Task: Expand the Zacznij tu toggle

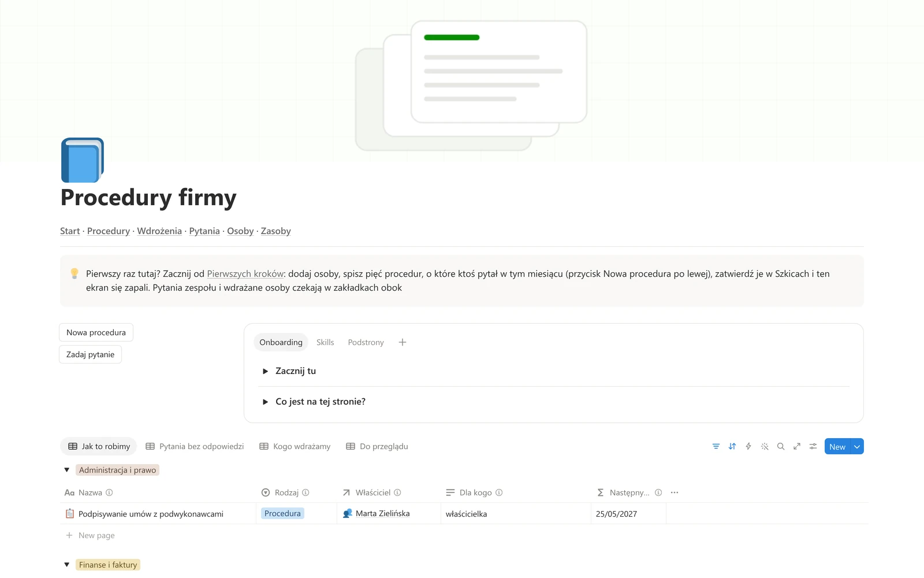Action: coord(265,371)
